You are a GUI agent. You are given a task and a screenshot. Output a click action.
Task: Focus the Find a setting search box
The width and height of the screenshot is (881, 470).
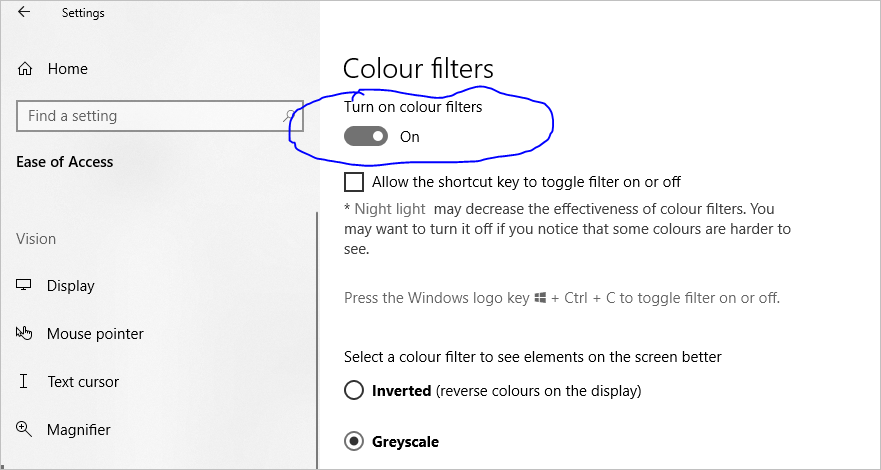(x=150, y=116)
